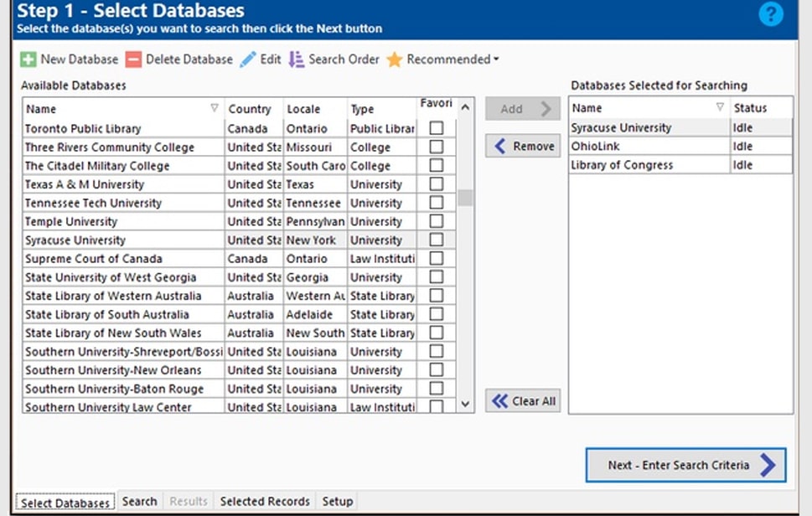This screenshot has width=812, height=516.
Task: Tick favorite checkbox for Texas A & M University
Action: point(437,183)
